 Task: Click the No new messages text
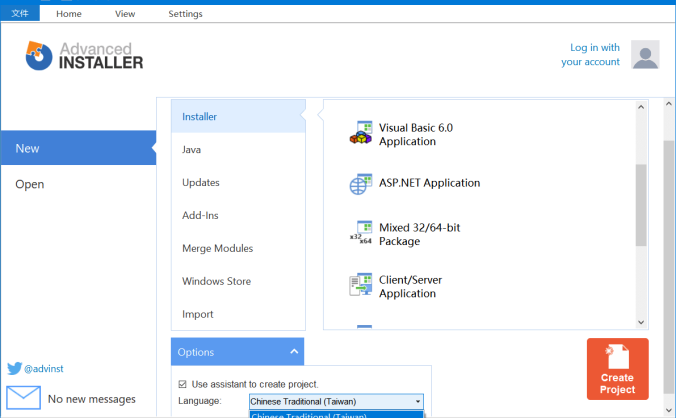[x=91, y=399]
